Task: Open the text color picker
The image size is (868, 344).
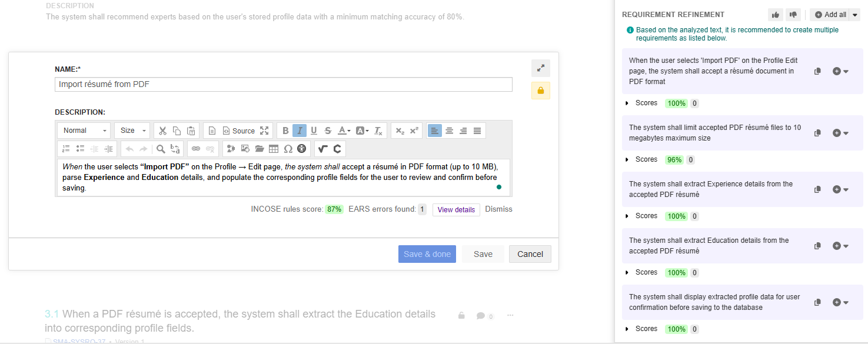Action: coord(344,131)
